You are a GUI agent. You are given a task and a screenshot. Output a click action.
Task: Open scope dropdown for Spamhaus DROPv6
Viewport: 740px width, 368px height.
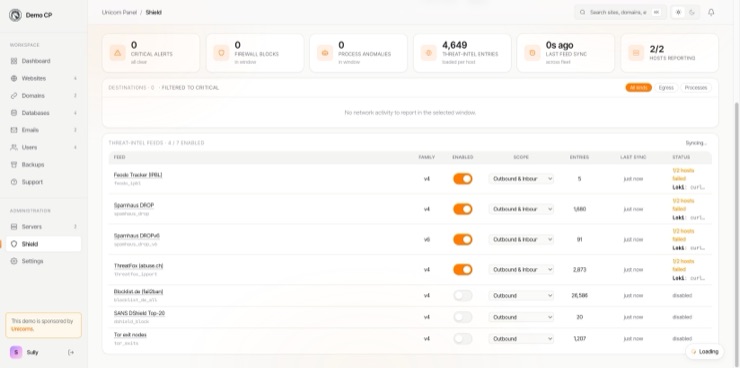click(521, 239)
